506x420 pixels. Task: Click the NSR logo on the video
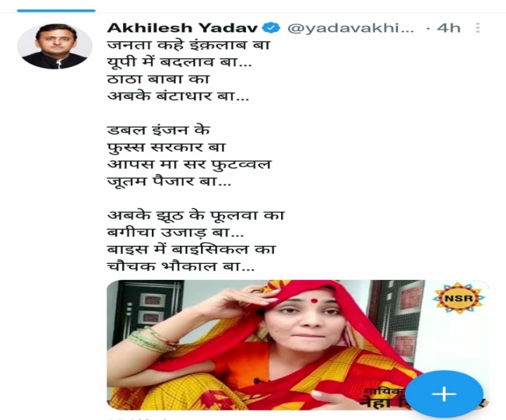(459, 298)
